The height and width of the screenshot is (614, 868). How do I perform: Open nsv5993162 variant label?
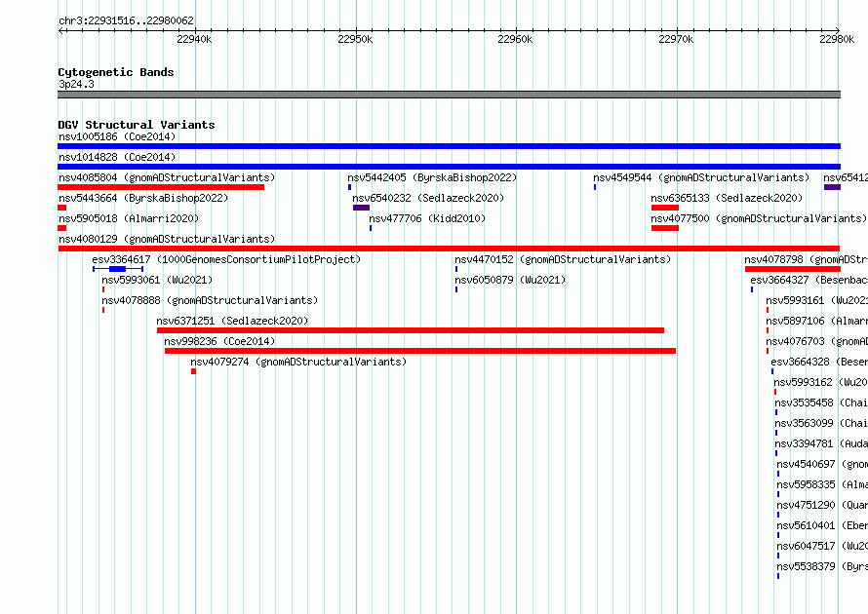point(821,382)
